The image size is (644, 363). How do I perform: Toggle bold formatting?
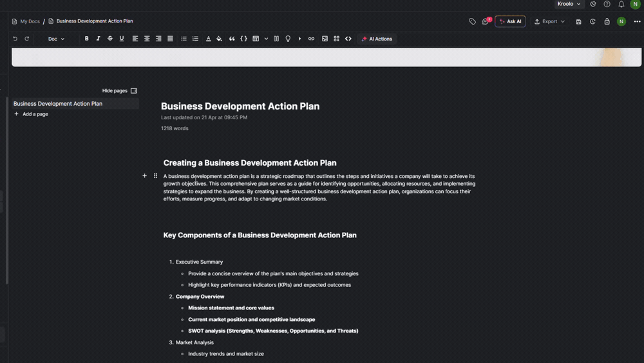[x=87, y=39]
